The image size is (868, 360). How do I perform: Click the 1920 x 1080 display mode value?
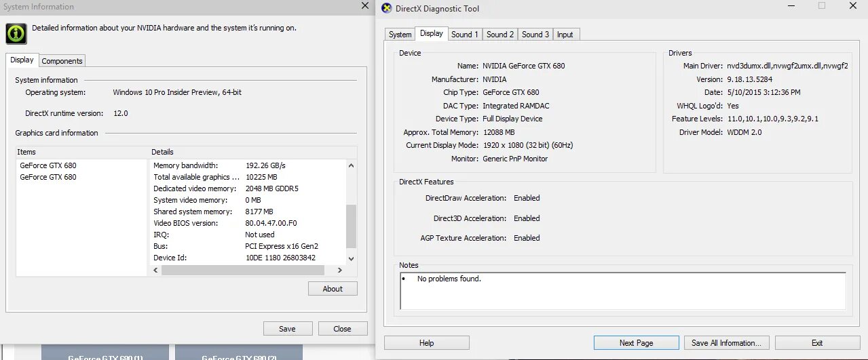pos(527,145)
